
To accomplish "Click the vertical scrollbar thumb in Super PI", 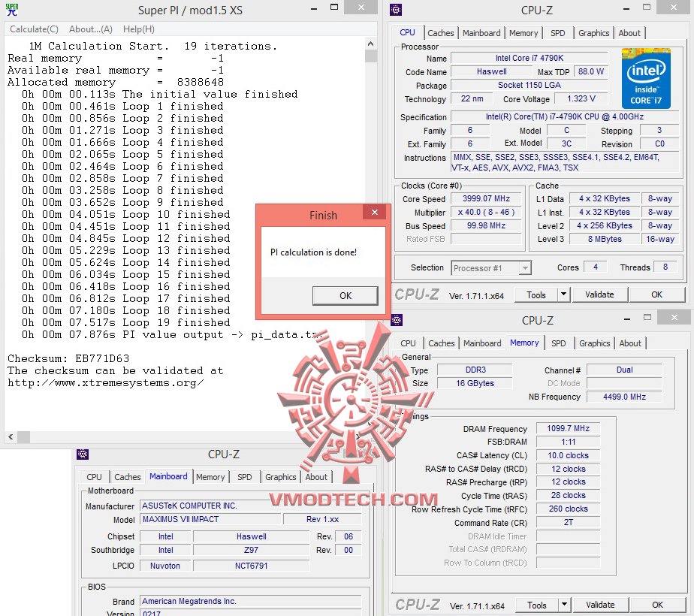I will point(371,56).
